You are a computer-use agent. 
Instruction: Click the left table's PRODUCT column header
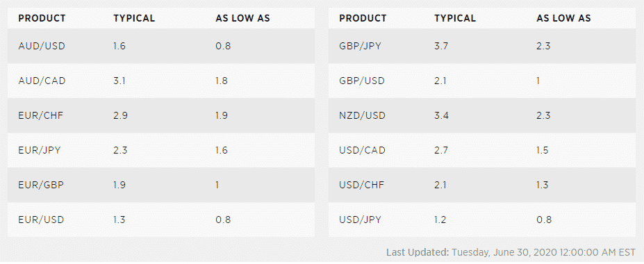(x=42, y=19)
